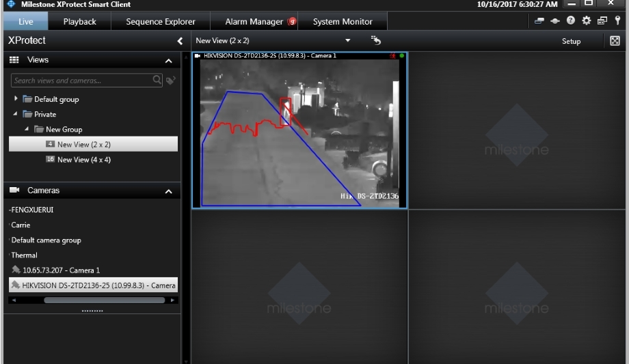Click the HIKVISION live video thumbnail
The height and width of the screenshot is (364, 629).
pos(299,133)
